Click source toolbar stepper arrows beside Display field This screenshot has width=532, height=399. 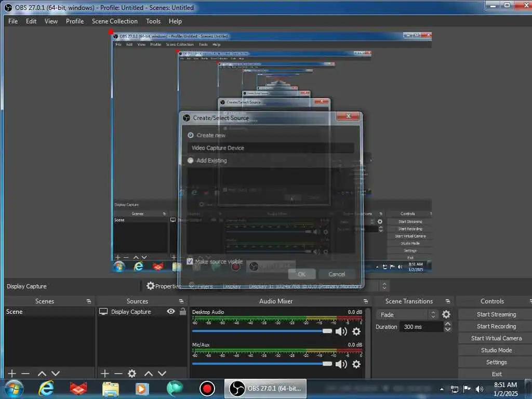384,286
